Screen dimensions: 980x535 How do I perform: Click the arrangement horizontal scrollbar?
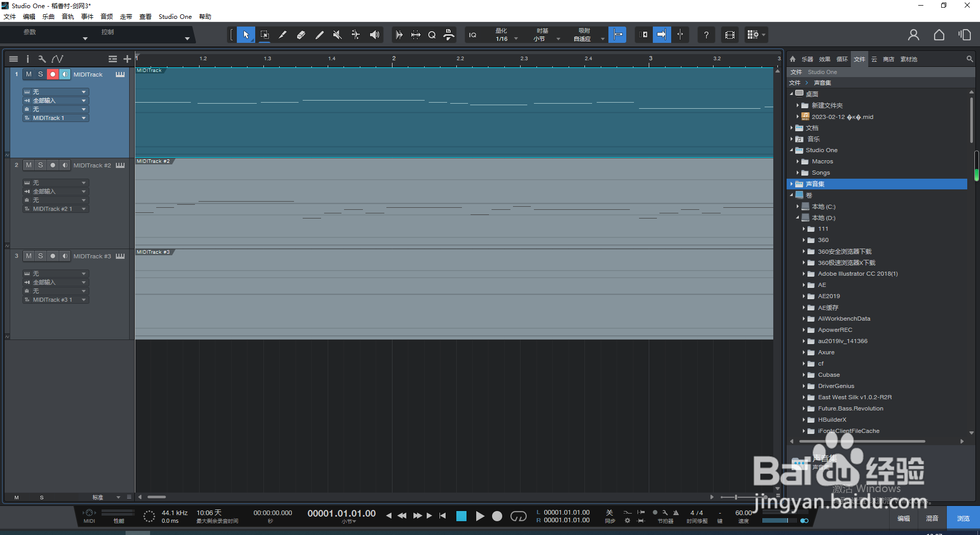click(x=157, y=497)
